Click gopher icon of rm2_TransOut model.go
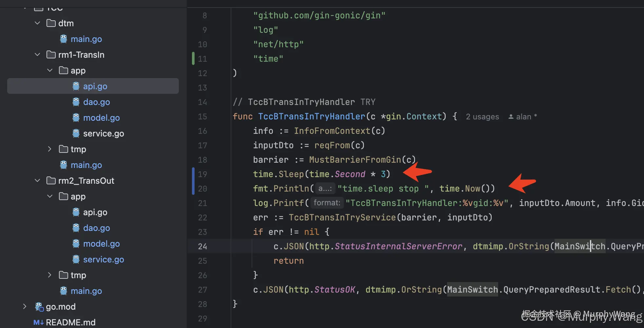Image resolution: width=644 pixels, height=328 pixels. tap(76, 244)
